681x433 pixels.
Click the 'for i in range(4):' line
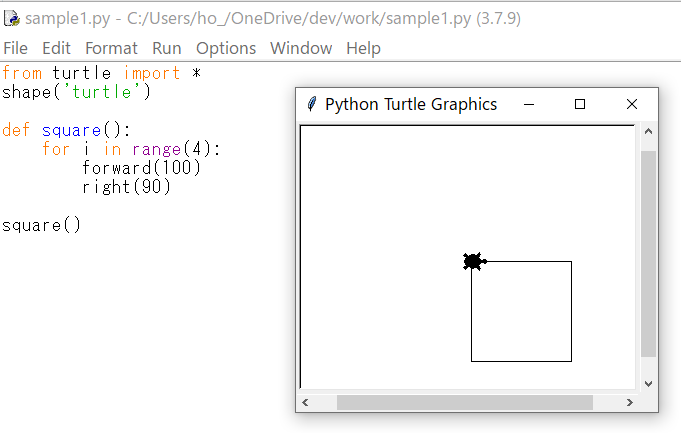tap(131, 149)
